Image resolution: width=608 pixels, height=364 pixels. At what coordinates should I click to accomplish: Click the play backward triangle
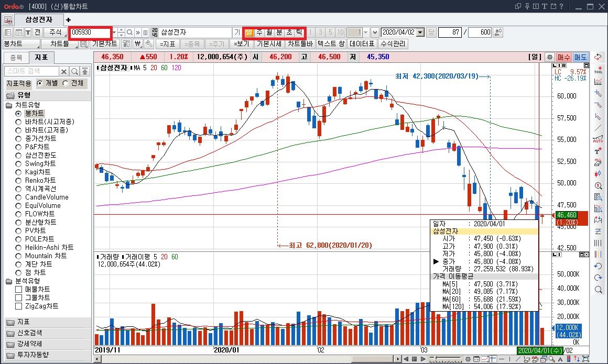406,359
